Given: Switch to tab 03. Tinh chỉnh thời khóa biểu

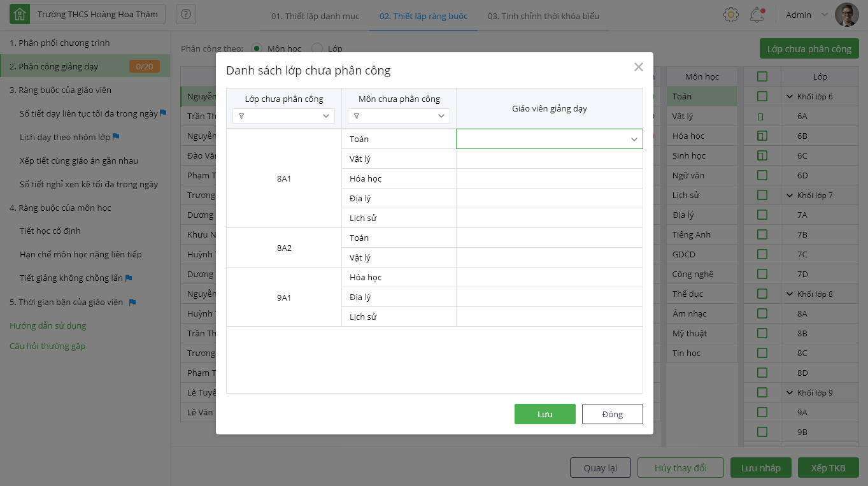Looking at the screenshot, I should click(x=543, y=16).
